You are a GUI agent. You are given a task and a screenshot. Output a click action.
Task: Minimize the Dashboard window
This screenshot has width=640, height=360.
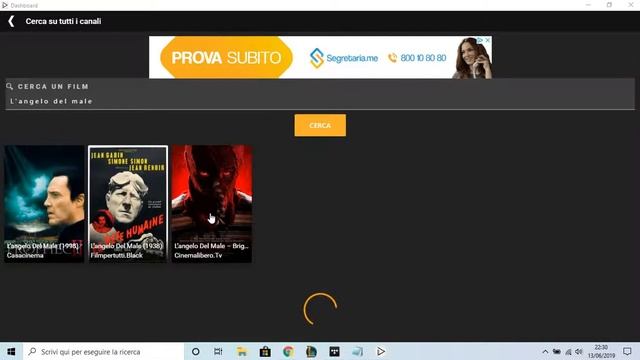588,5
